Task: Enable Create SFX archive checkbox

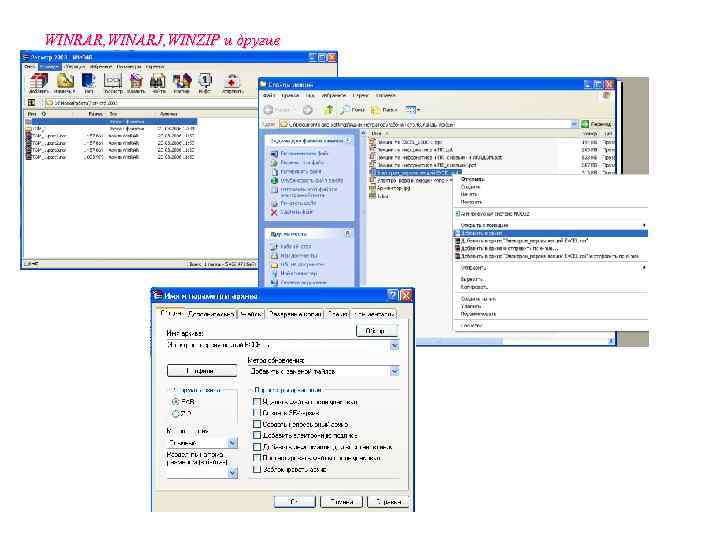Action: [x=257, y=413]
